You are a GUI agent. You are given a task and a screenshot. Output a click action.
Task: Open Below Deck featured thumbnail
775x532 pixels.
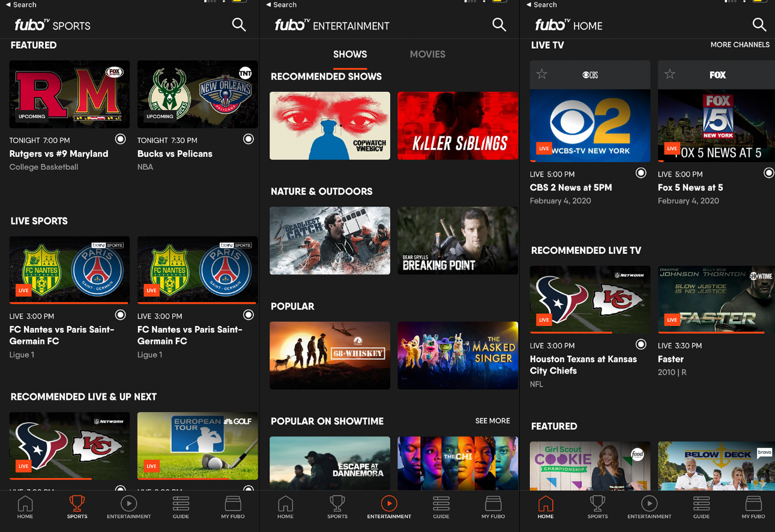716,466
